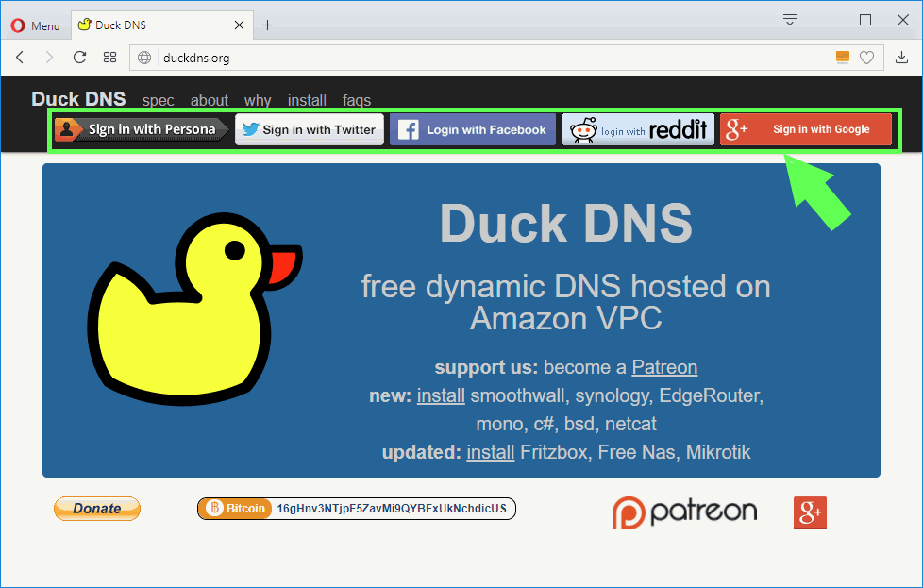Open the Speed Dial grid icon
The image size is (923, 588).
coord(110,57)
